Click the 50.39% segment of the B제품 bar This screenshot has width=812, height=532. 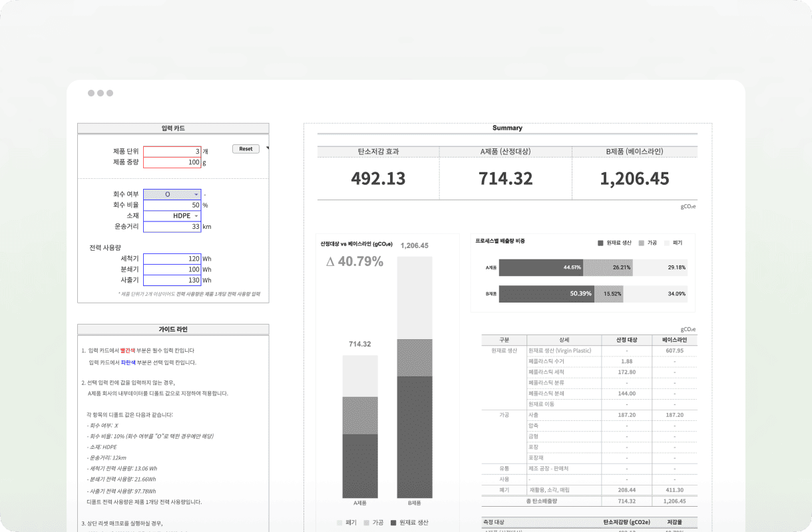coord(546,294)
